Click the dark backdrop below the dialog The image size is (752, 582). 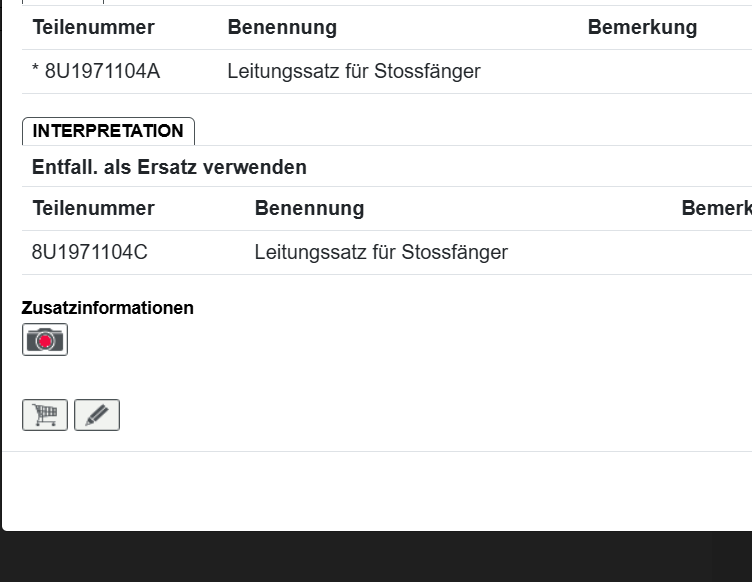(376, 558)
